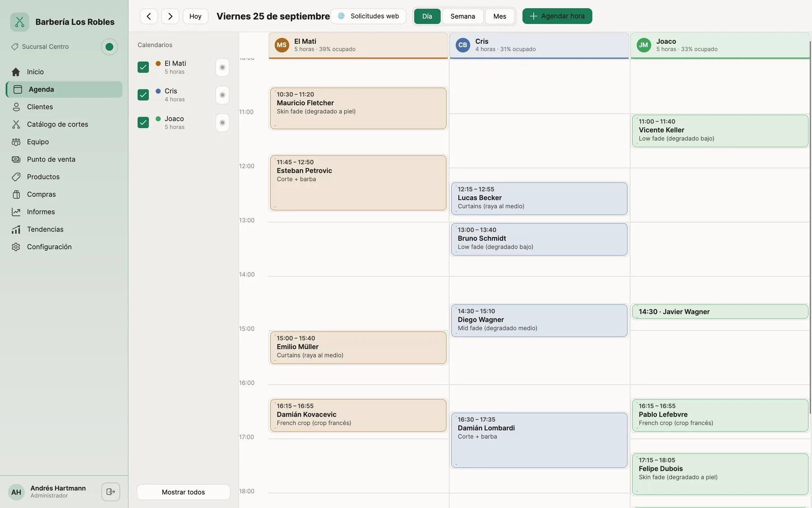This screenshot has height=508, width=812.
Task: Click the JM avatar of Joaco
Action: click(644, 45)
